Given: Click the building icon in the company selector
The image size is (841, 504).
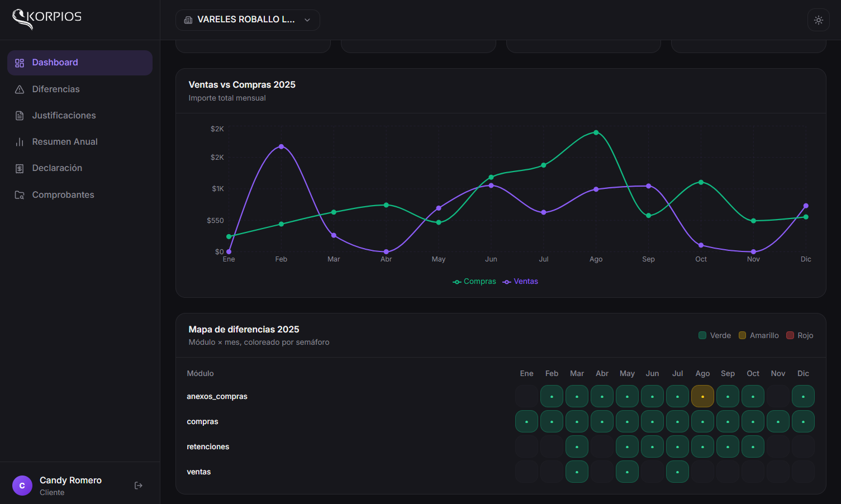Looking at the screenshot, I should pos(187,20).
